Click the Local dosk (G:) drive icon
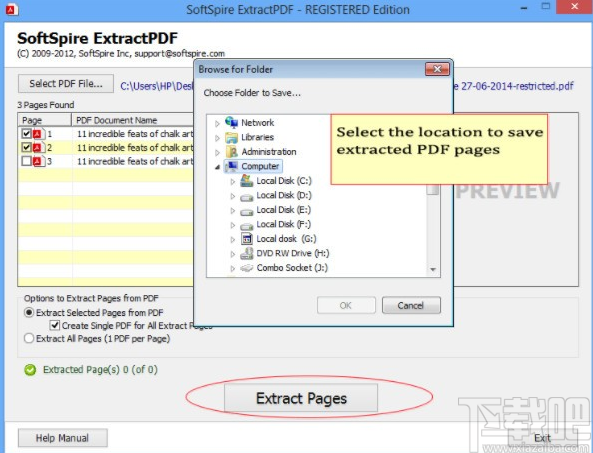593x453 pixels. click(x=247, y=239)
